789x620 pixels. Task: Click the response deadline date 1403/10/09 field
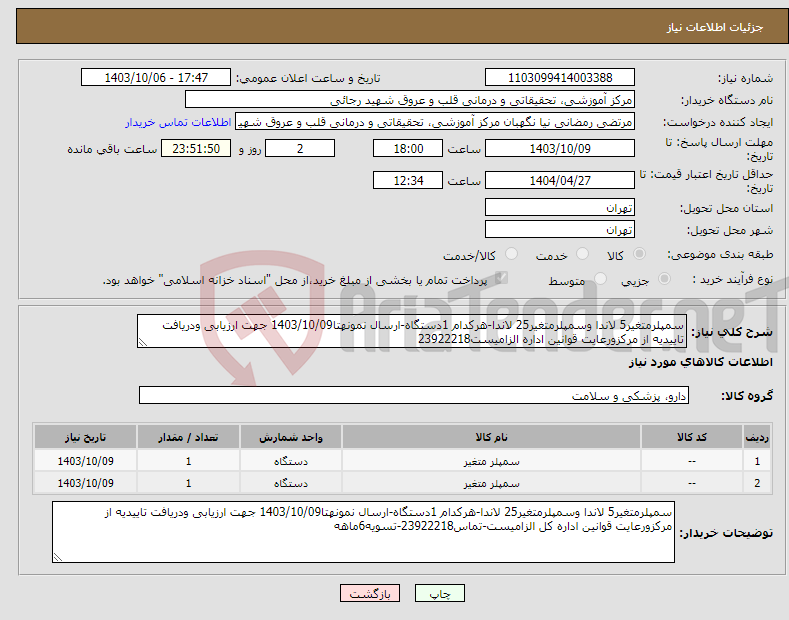click(560, 148)
